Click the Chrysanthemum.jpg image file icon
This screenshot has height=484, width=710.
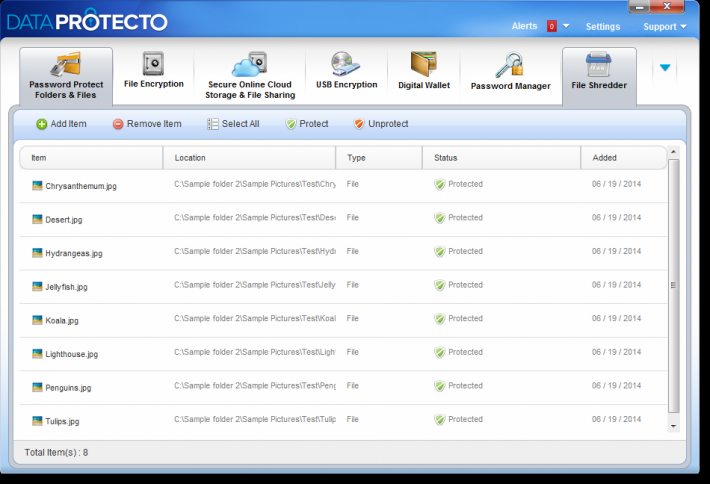[37, 185]
